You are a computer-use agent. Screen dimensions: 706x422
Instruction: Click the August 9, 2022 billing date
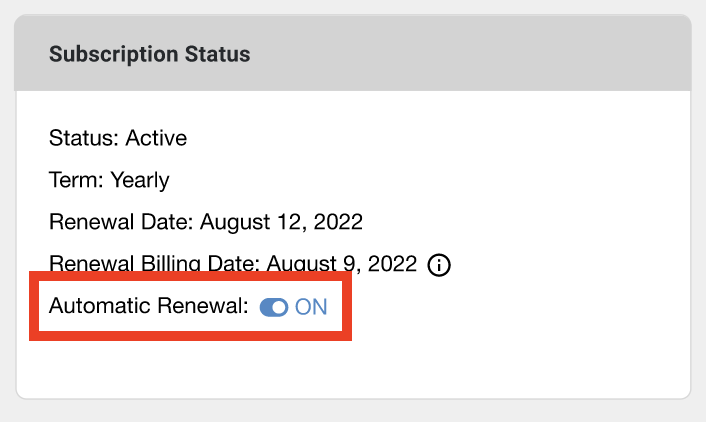pos(342,264)
